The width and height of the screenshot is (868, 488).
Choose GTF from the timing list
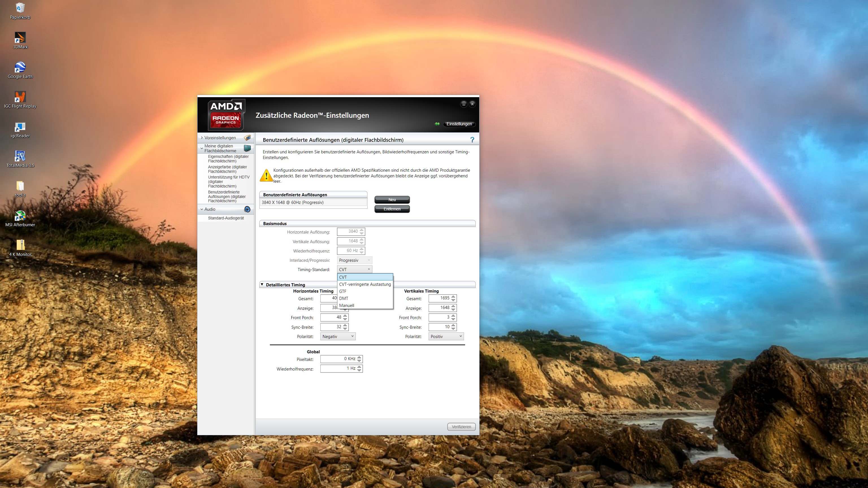343,291
